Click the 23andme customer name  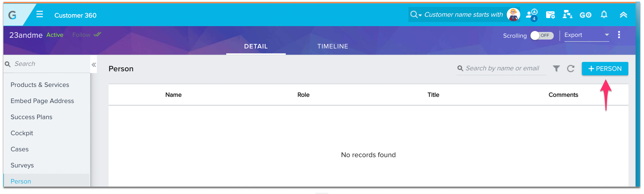(26, 35)
